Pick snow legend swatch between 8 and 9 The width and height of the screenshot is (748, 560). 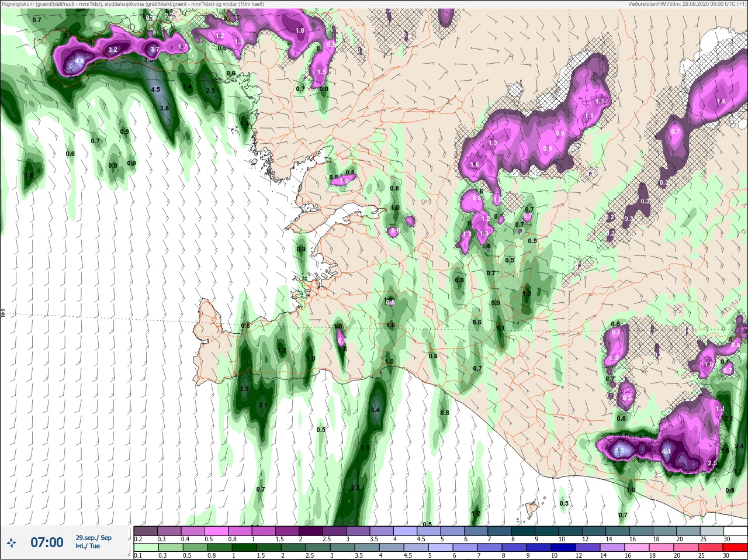(x=523, y=531)
